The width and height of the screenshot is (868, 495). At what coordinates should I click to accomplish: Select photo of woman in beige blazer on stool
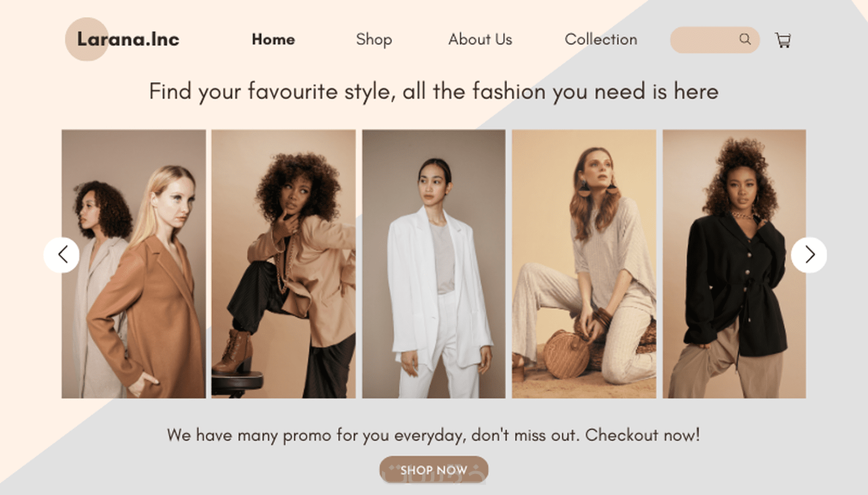pyautogui.click(x=284, y=264)
